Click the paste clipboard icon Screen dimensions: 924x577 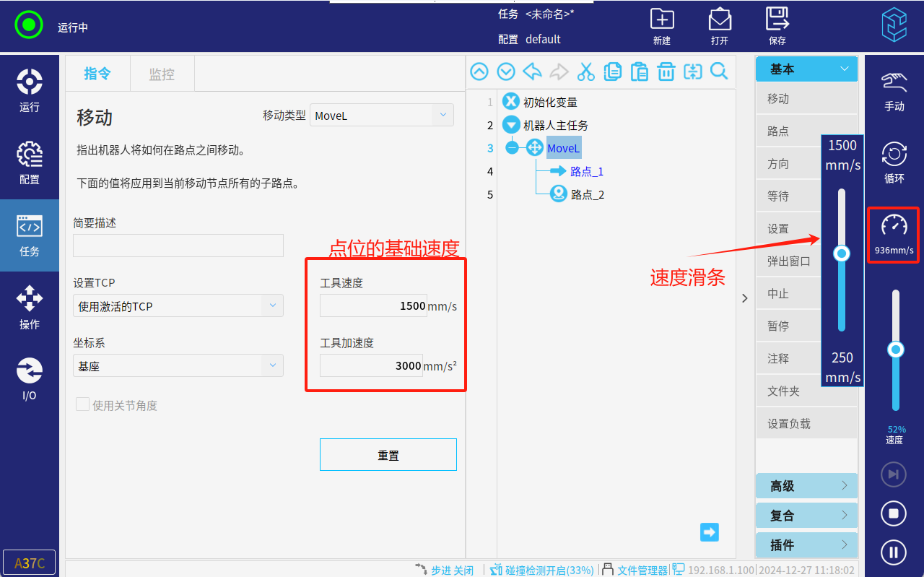(x=639, y=71)
